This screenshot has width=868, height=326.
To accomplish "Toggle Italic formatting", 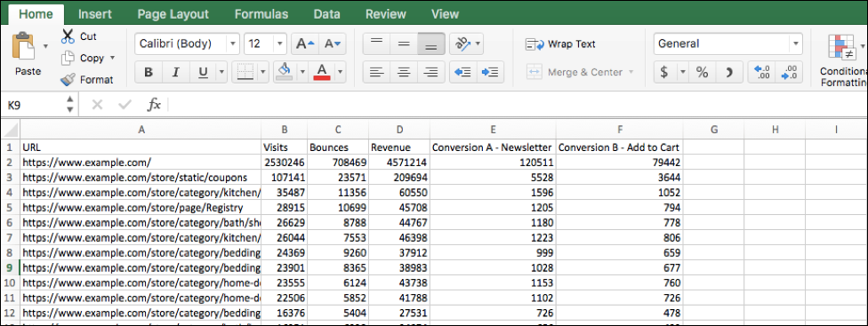I will 176,72.
